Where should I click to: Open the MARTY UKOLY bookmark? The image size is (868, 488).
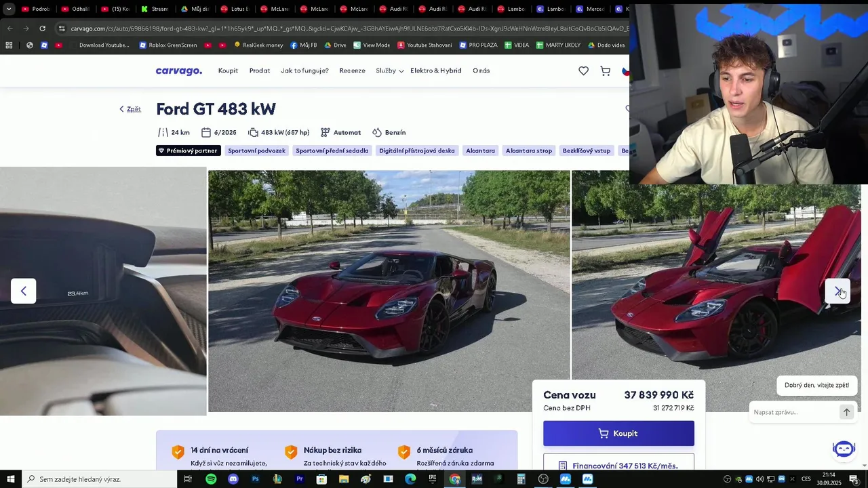558,45
